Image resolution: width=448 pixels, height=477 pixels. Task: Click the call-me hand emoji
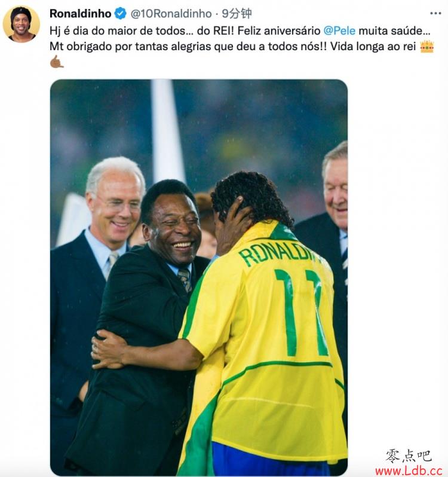click(x=57, y=62)
